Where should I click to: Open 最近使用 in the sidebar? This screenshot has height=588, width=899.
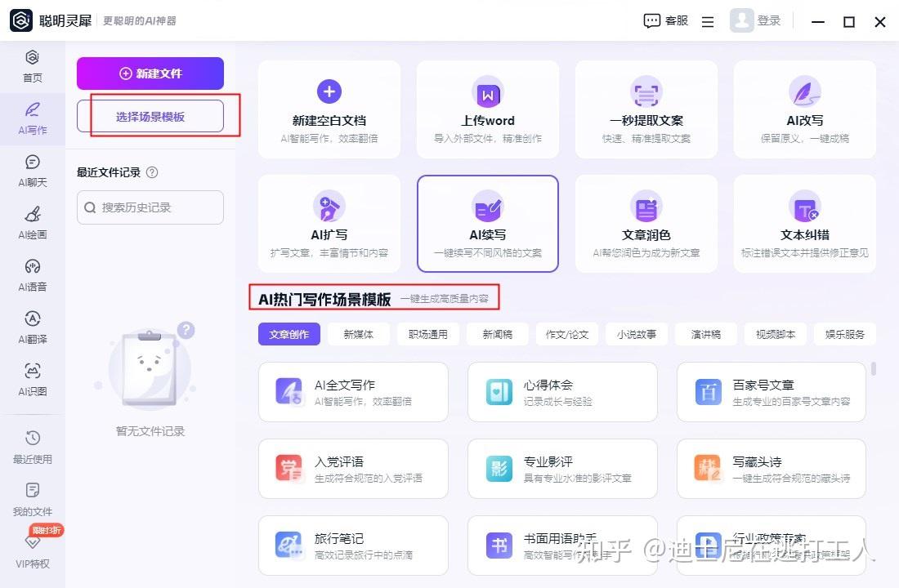pyautogui.click(x=33, y=447)
